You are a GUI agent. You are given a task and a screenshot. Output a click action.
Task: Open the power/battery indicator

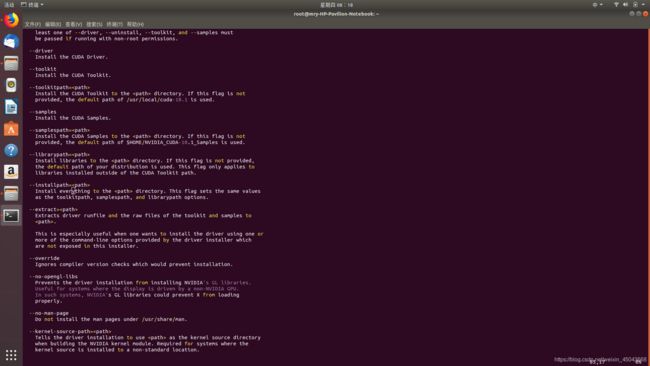[635, 5]
